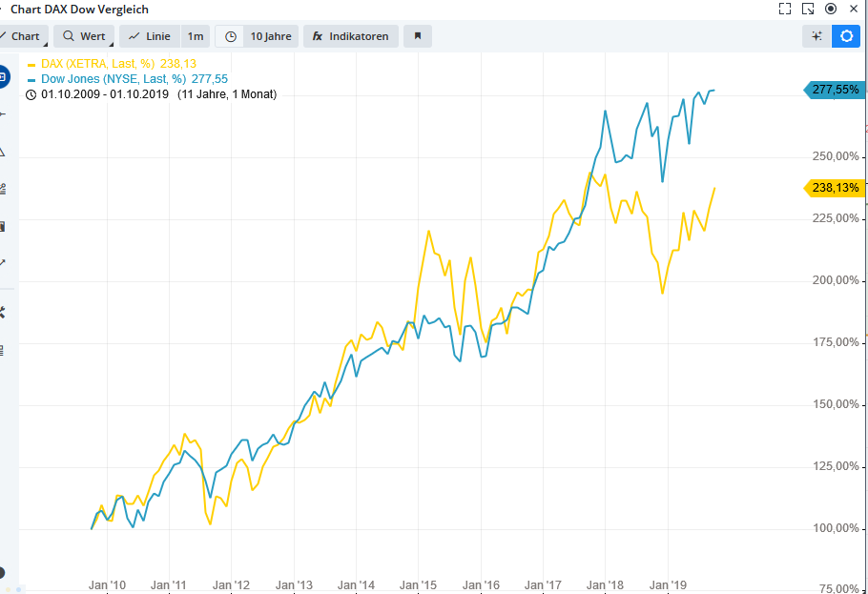
Task: Open chart tools via the wrench icon
Action: tap(8, 310)
